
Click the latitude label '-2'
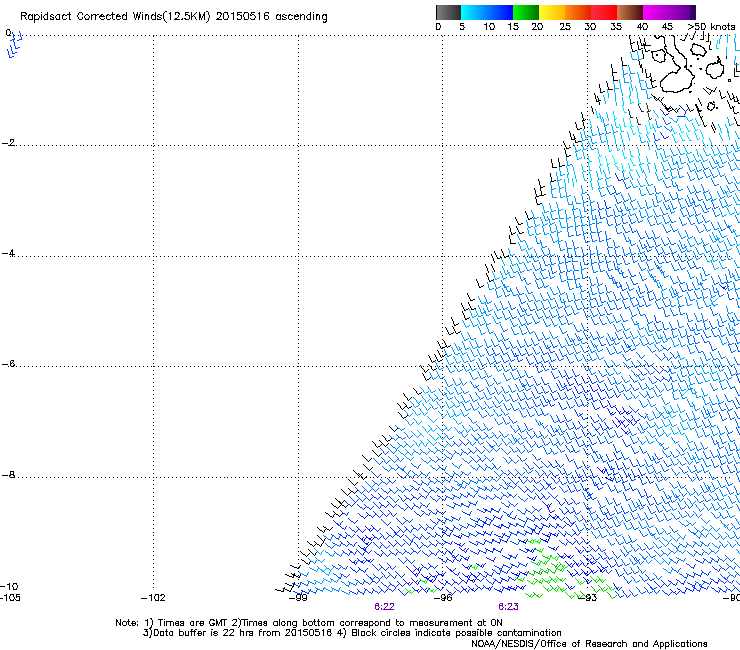point(8,143)
